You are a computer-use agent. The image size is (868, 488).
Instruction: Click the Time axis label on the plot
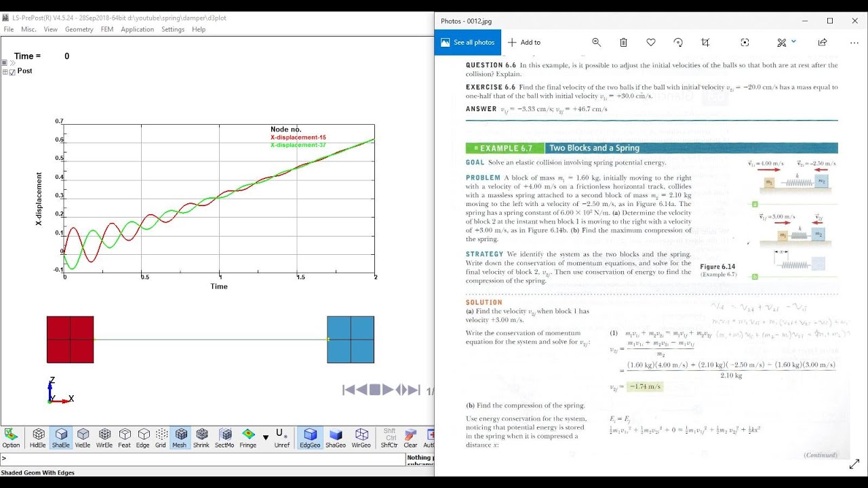tap(219, 287)
